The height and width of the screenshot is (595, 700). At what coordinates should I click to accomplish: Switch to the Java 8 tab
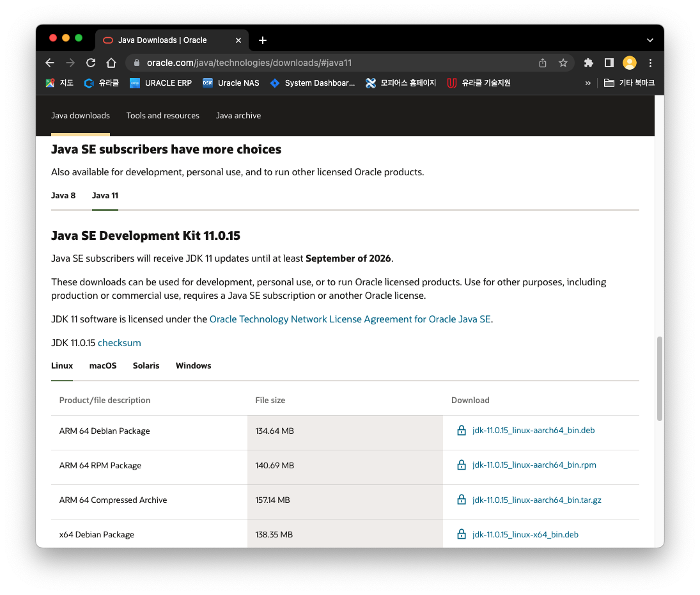click(63, 196)
